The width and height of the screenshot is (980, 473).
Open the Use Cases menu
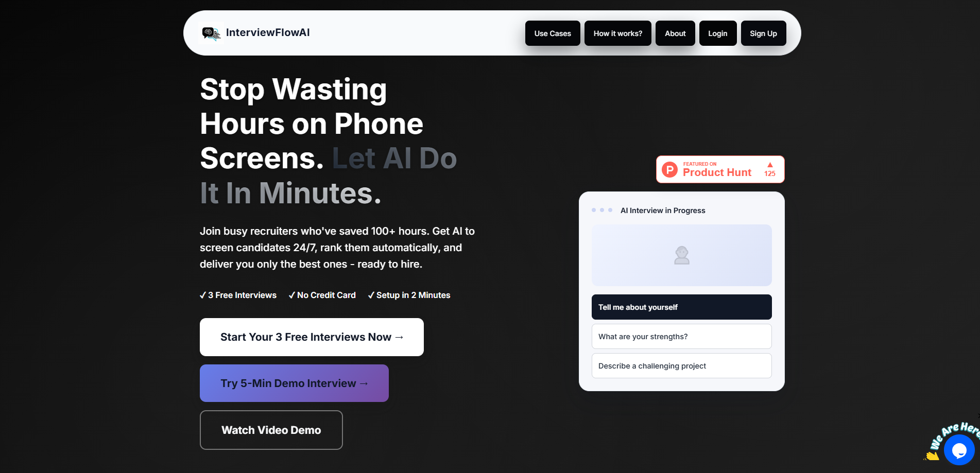coord(553,33)
